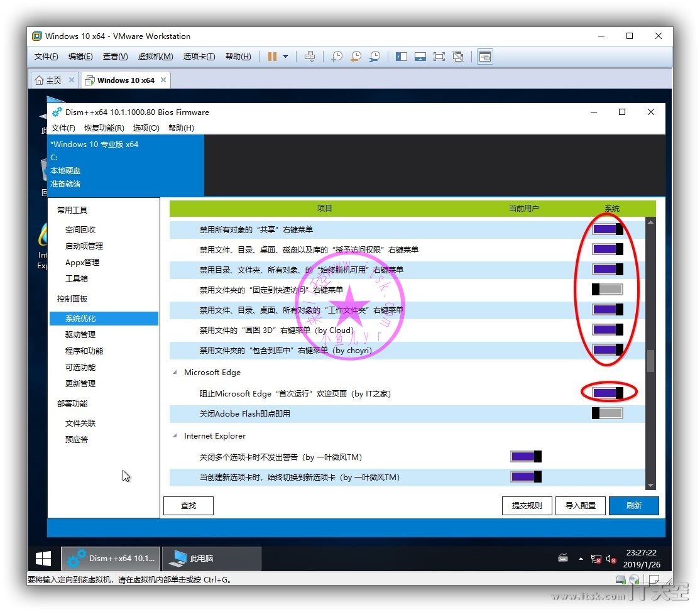Screen dimensions: 700x612
Task: Toggle the VMware library sidebar view
Action: click(x=402, y=57)
